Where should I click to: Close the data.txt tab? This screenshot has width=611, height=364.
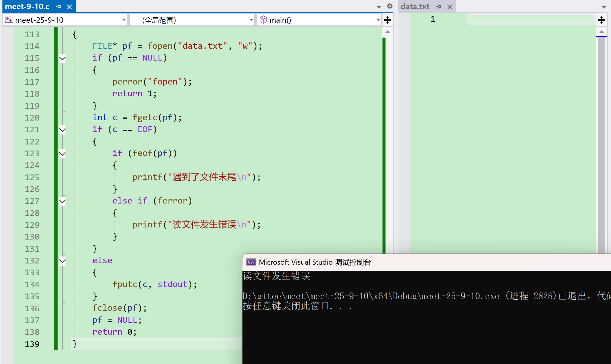click(450, 7)
